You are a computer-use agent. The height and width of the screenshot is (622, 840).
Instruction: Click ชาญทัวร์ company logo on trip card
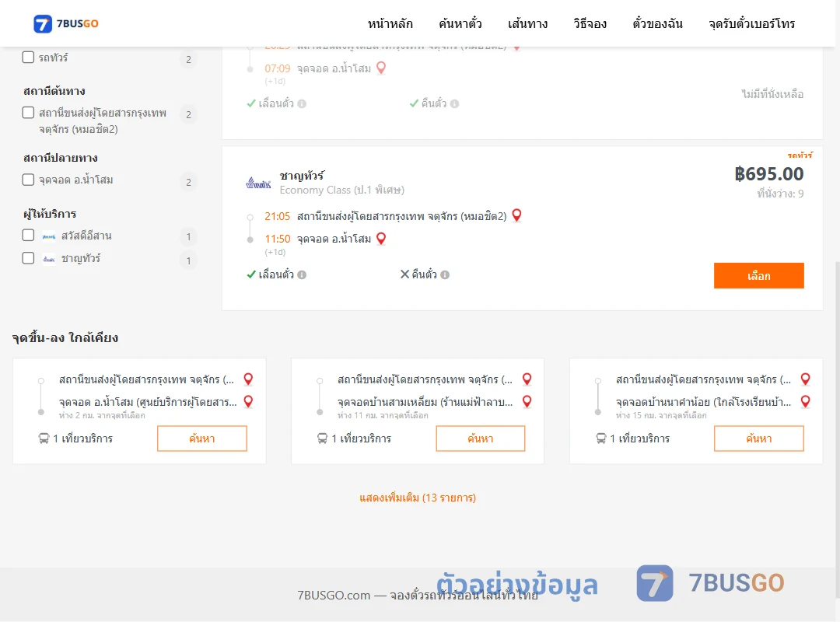pyautogui.click(x=258, y=183)
